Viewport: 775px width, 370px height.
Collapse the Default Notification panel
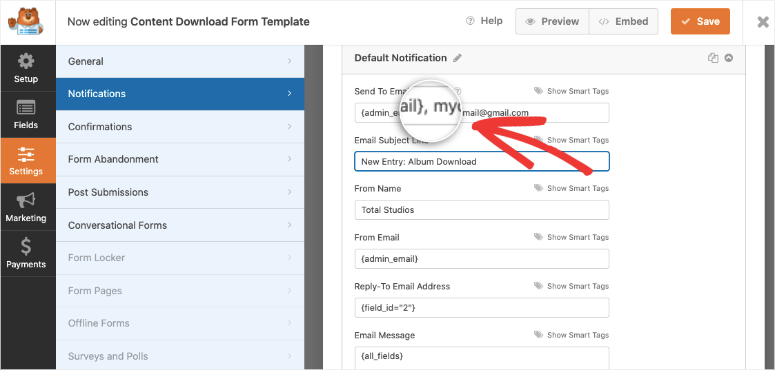729,58
